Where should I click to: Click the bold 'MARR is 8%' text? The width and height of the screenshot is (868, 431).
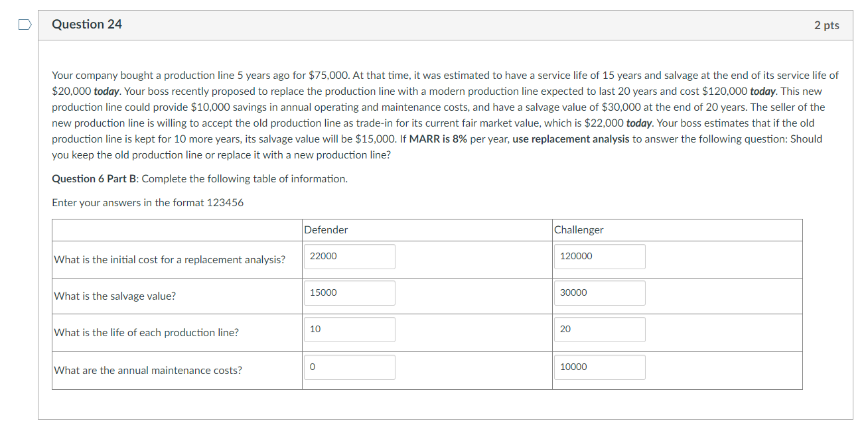tap(438, 139)
